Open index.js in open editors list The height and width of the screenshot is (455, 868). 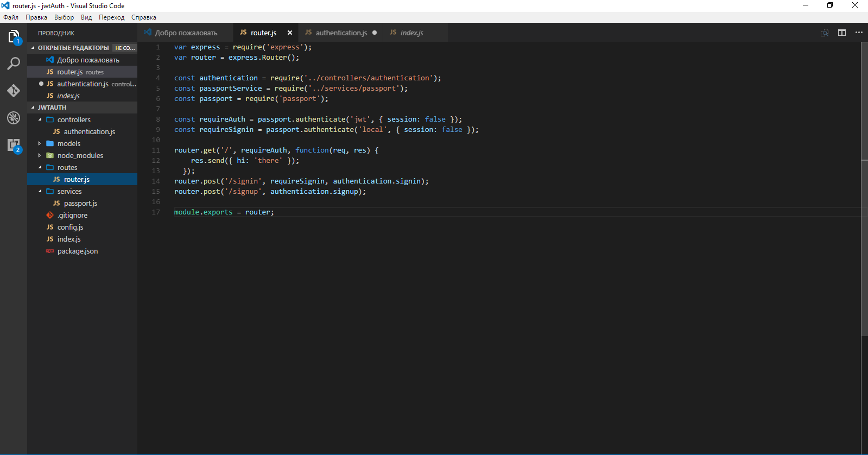coord(82,96)
